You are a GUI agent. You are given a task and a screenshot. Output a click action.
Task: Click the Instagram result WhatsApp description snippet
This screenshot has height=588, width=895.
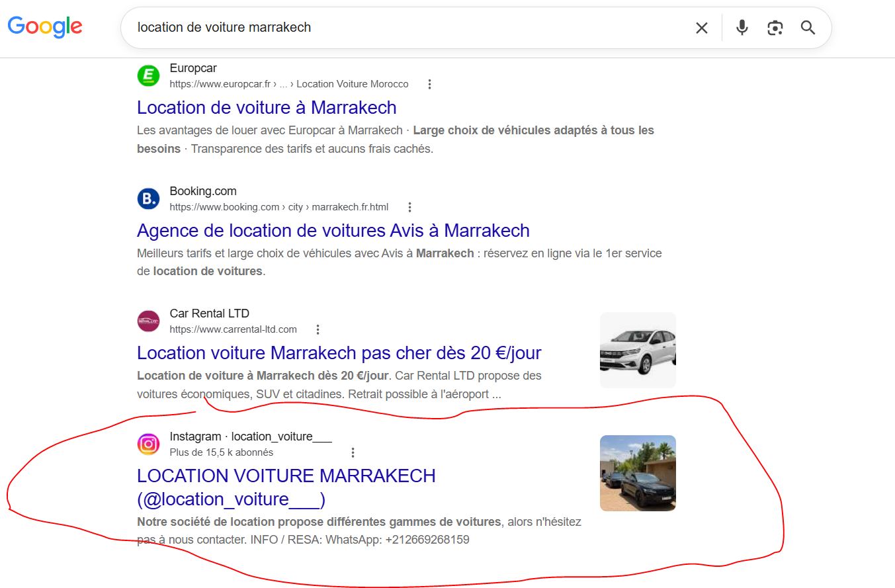click(359, 531)
